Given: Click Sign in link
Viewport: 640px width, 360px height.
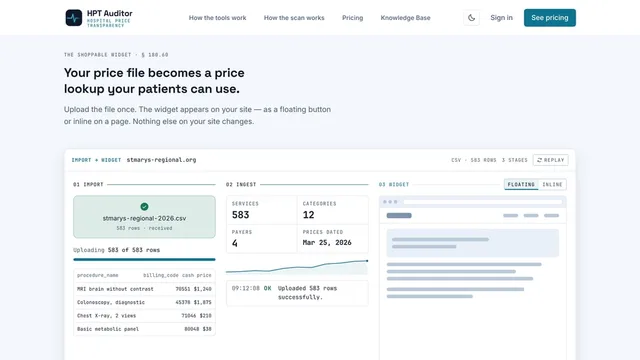Looking at the screenshot, I should coord(501,18).
